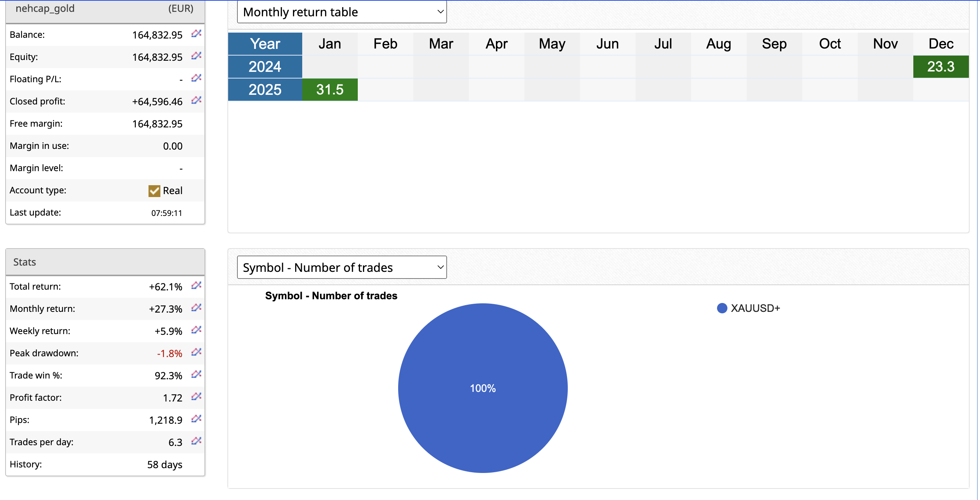The height and width of the screenshot is (500, 980).
Task: Click the chart icon beside Equity
Action: [x=196, y=56]
